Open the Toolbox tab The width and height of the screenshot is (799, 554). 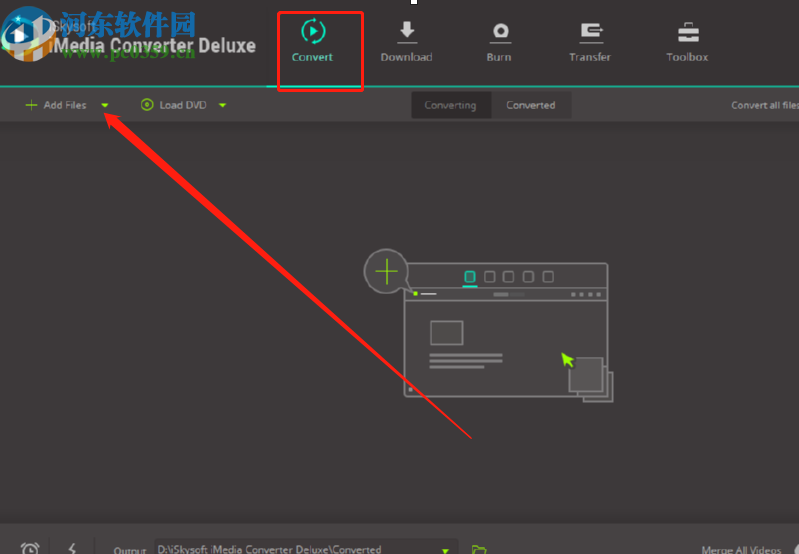(x=687, y=42)
